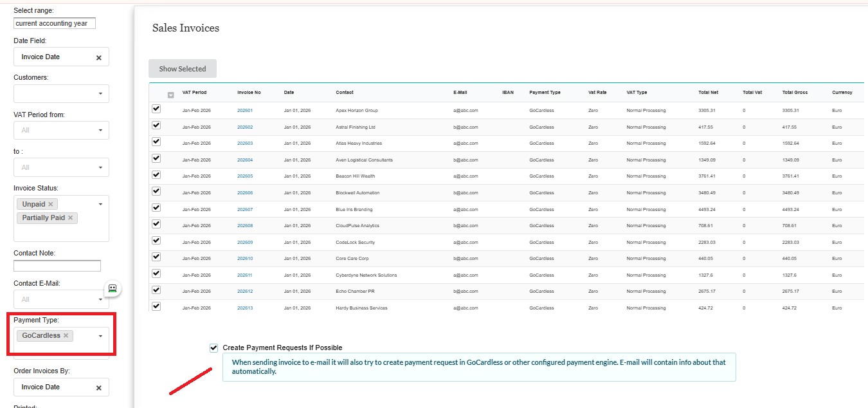868x408 pixels.
Task: Open the select-all arrow in table header
Action: 171,95
